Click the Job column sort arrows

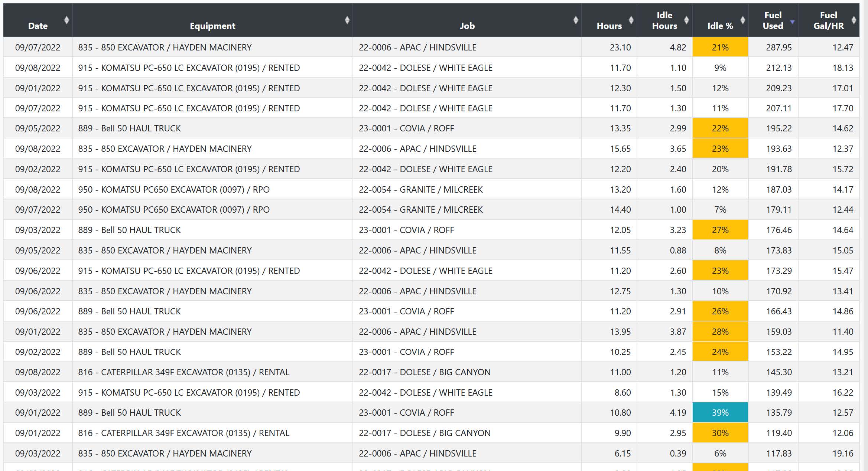575,20
